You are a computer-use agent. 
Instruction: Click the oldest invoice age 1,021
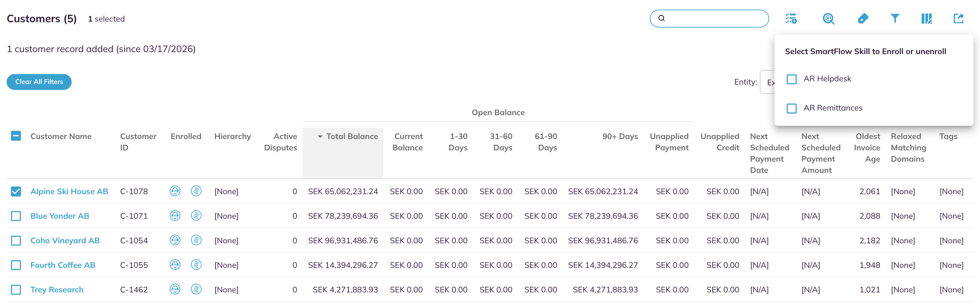(869, 290)
